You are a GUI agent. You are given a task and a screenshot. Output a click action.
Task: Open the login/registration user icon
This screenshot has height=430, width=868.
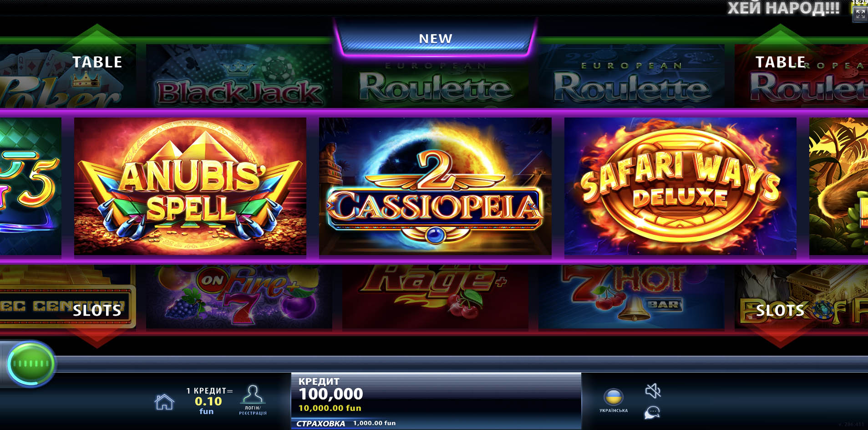pos(253,400)
